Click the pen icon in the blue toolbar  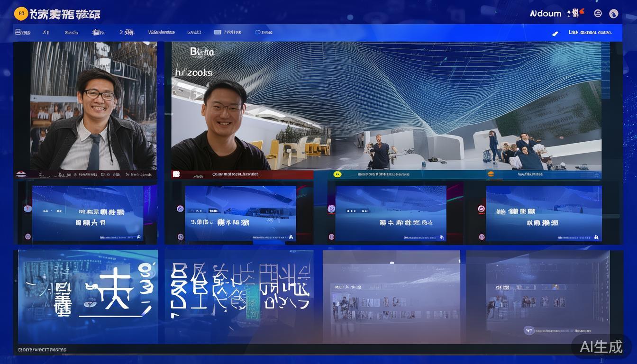point(555,33)
